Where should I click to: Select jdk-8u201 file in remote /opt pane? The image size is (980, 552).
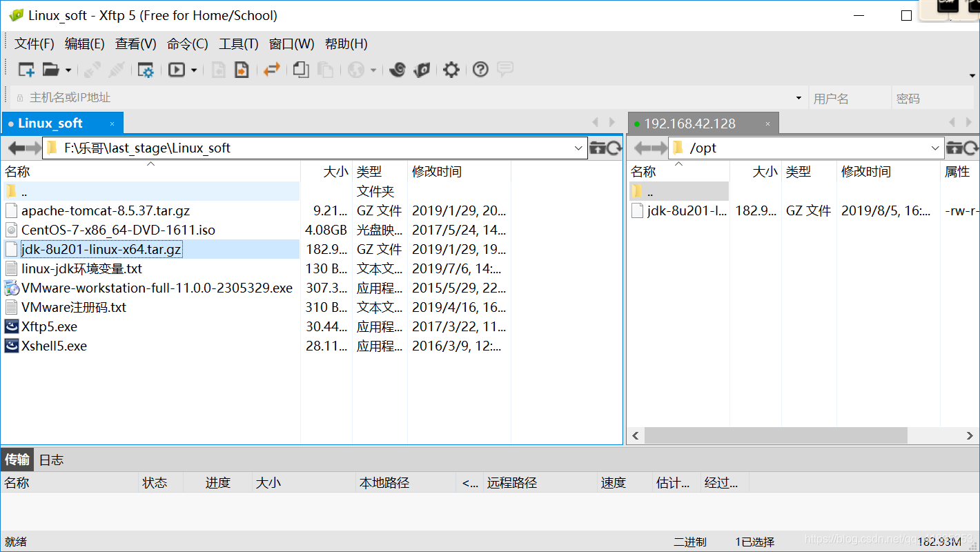pyautogui.click(x=687, y=210)
